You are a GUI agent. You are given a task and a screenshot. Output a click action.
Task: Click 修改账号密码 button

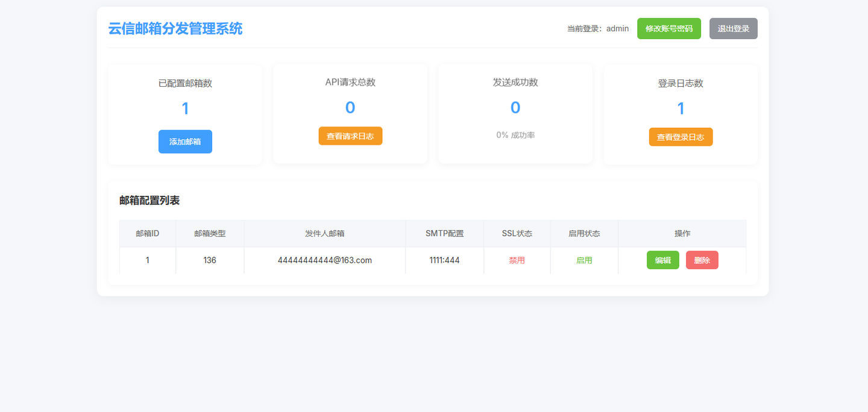click(x=669, y=28)
